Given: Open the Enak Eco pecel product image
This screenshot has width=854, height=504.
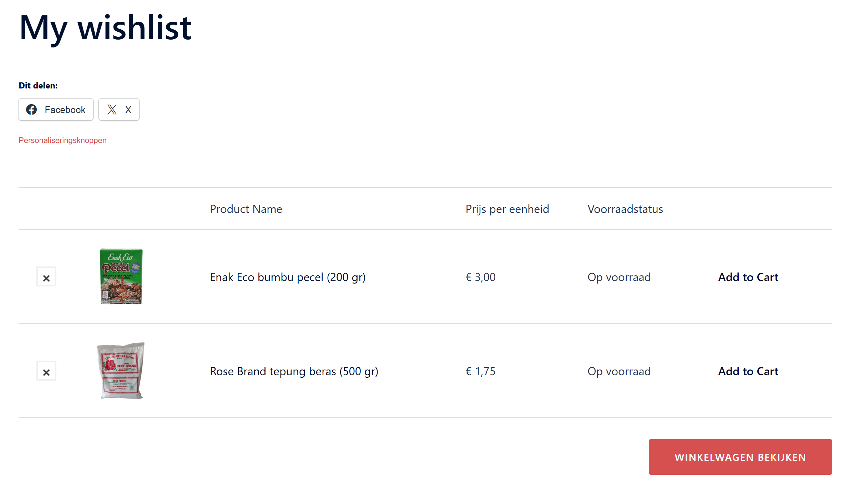Looking at the screenshot, I should click(121, 276).
